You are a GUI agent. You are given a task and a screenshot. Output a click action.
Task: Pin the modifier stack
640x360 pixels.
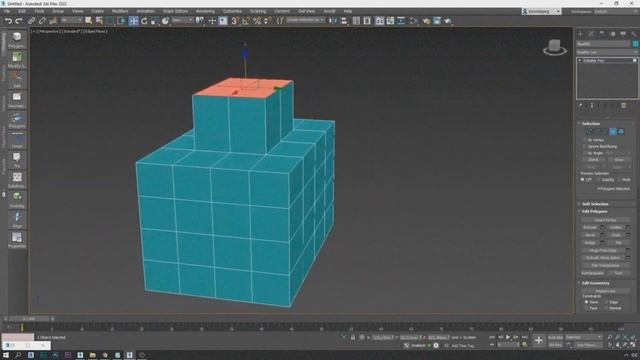coord(580,106)
